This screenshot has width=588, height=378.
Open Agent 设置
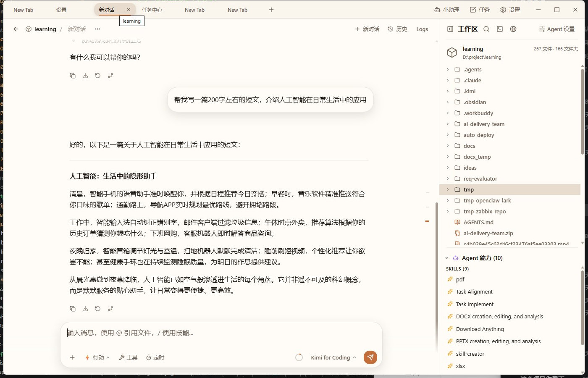coord(557,29)
